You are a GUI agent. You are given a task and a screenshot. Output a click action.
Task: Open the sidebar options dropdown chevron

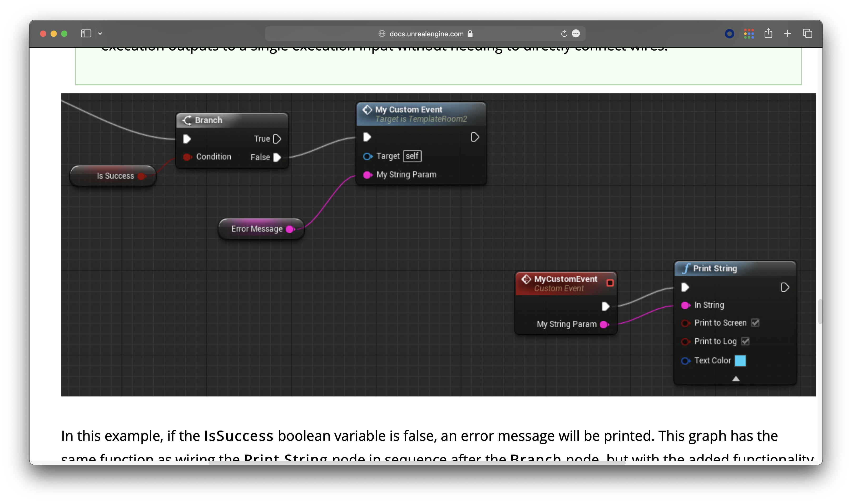(100, 34)
